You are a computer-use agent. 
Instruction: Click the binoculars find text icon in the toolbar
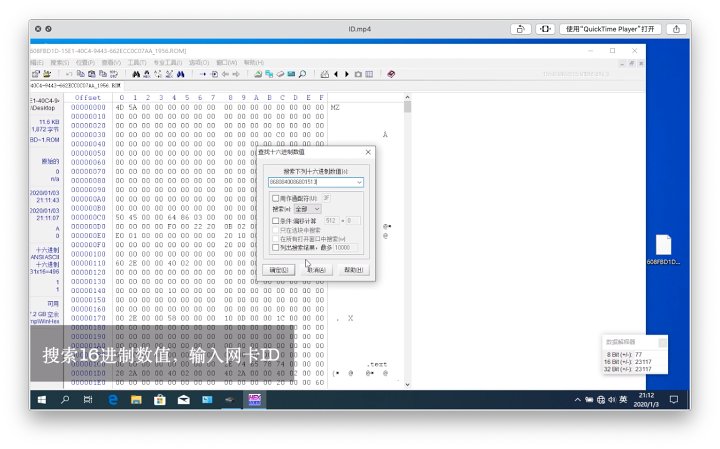click(x=136, y=74)
